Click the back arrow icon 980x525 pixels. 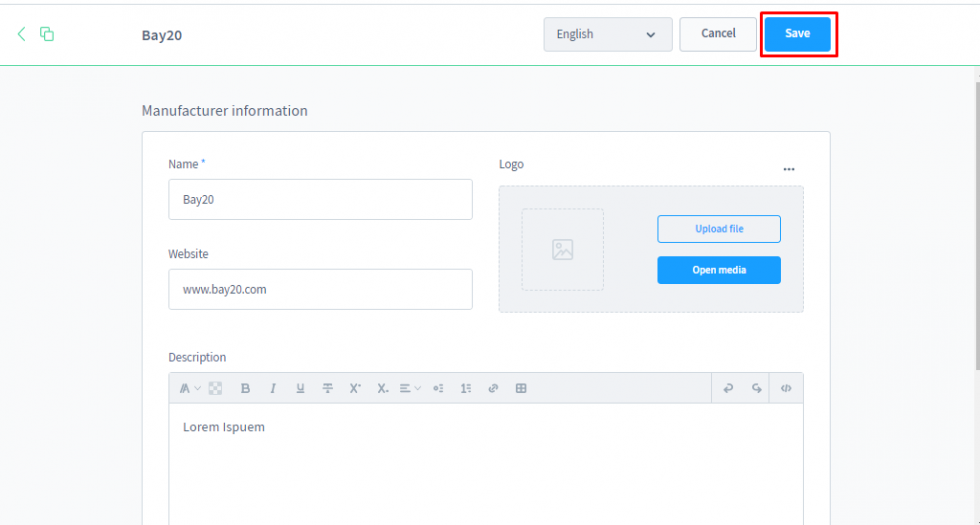point(22,34)
